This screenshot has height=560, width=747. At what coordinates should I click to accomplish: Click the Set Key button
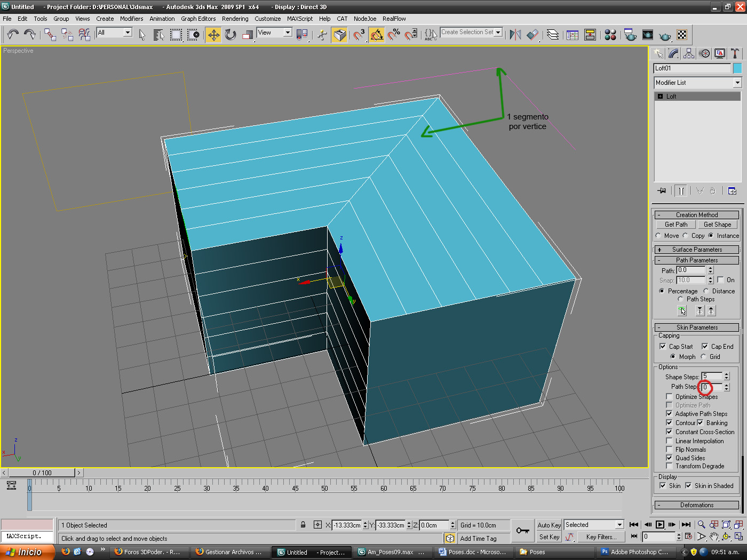(549, 537)
